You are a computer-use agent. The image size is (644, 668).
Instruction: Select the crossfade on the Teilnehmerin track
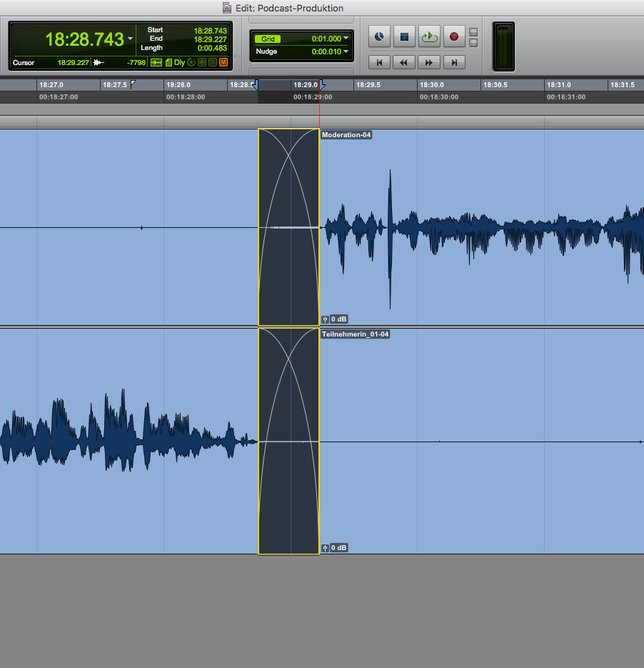288,441
